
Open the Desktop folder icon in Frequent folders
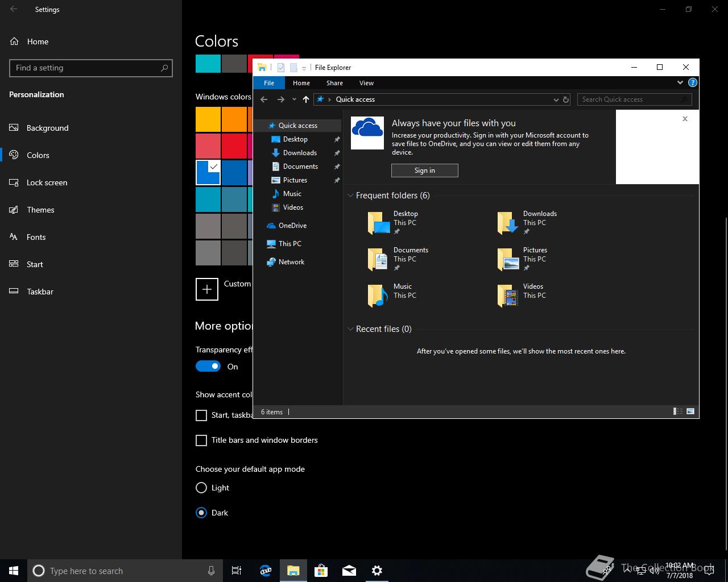click(379, 223)
